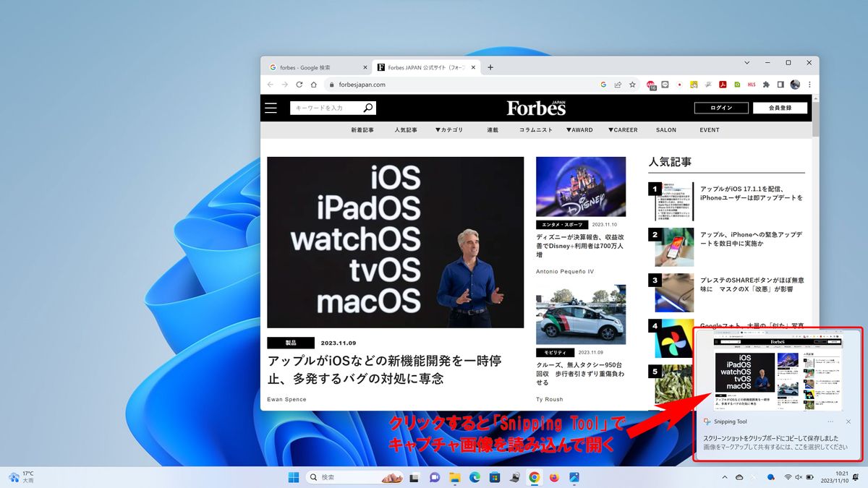Open Snipping Tool taskbar icon

[574, 477]
